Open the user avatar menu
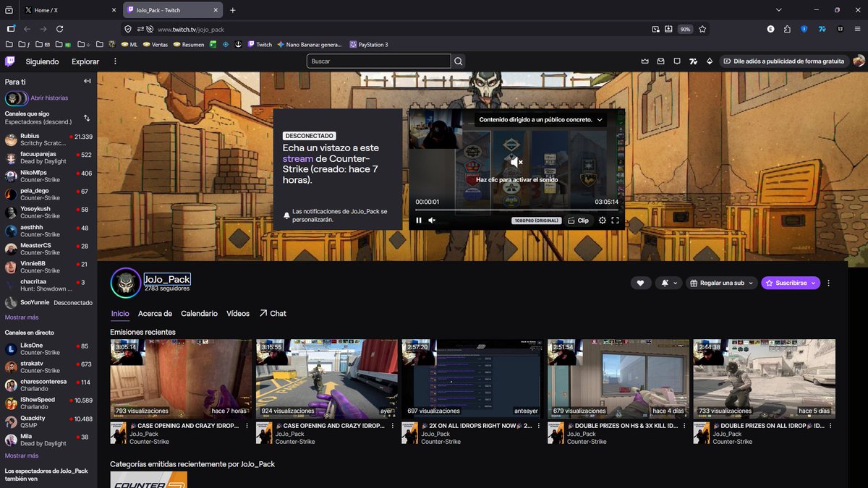This screenshot has height=488, width=868. pyautogui.click(x=859, y=61)
